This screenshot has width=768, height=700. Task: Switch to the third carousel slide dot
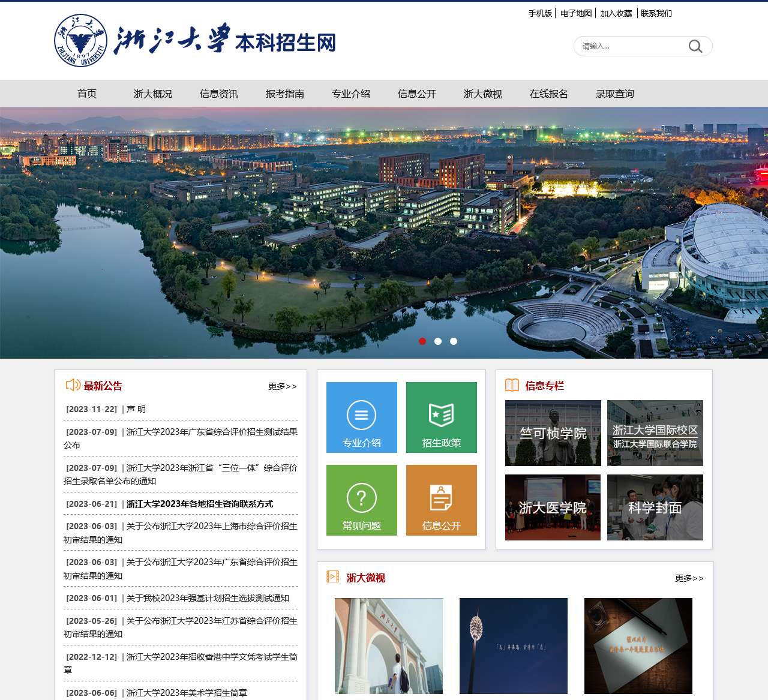(454, 341)
